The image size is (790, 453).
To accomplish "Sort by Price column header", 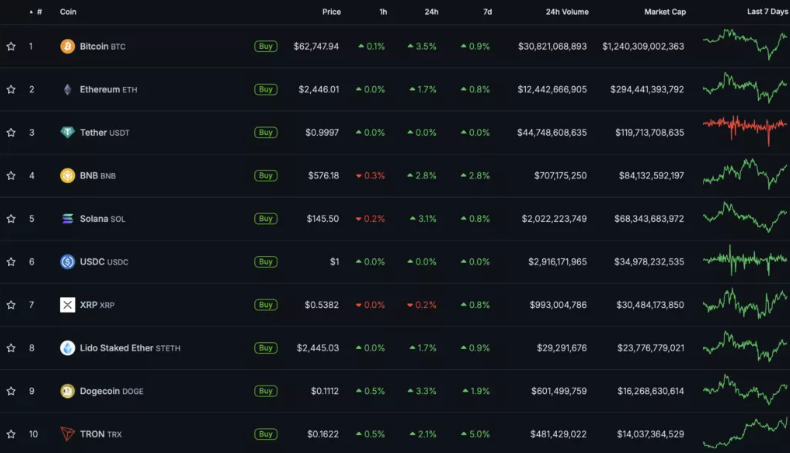I will (332, 12).
